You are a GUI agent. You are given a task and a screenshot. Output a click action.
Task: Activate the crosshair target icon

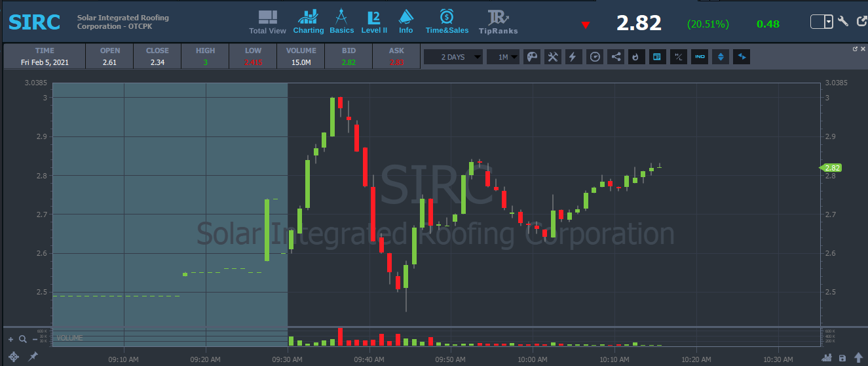pyautogui.click(x=14, y=356)
